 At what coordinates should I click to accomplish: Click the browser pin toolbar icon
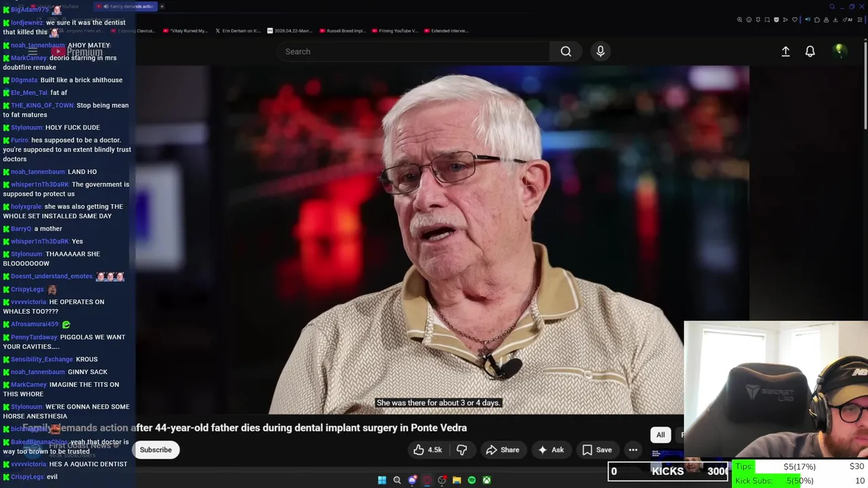(758, 20)
